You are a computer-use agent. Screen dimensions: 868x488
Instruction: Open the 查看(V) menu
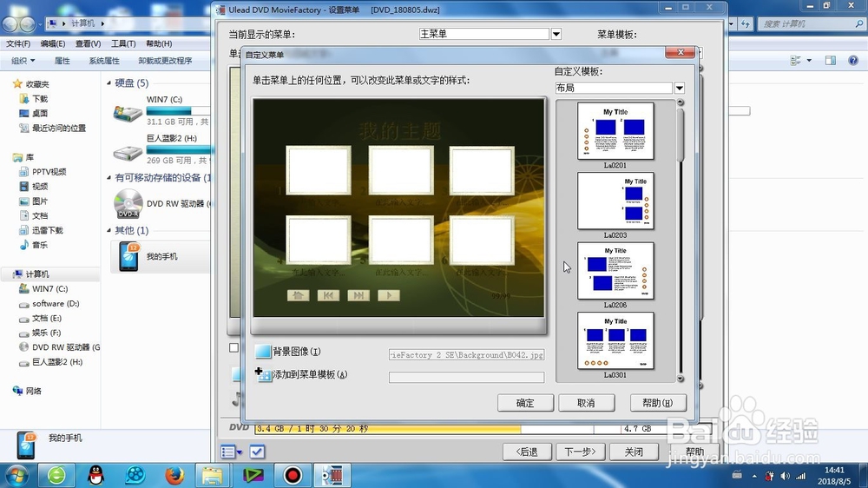(88, 43)
